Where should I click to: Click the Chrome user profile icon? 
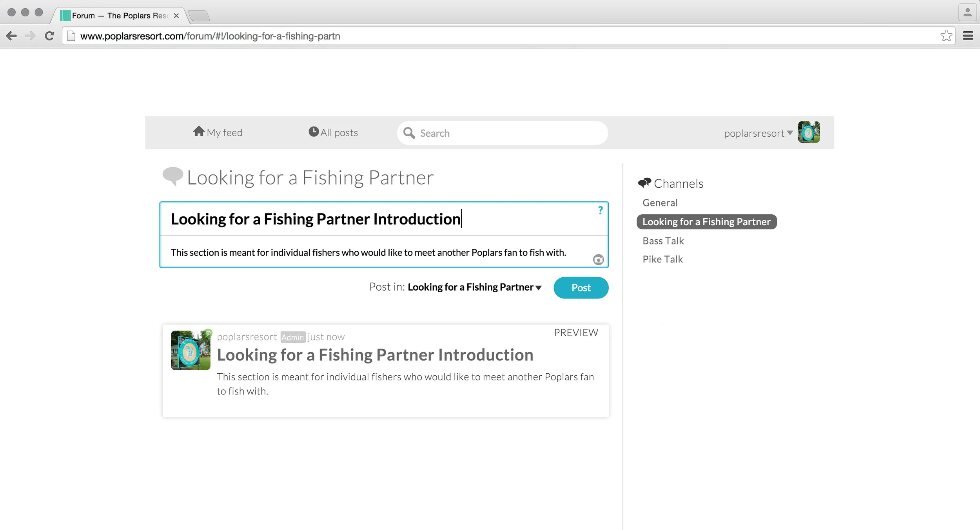coord(967,13)
